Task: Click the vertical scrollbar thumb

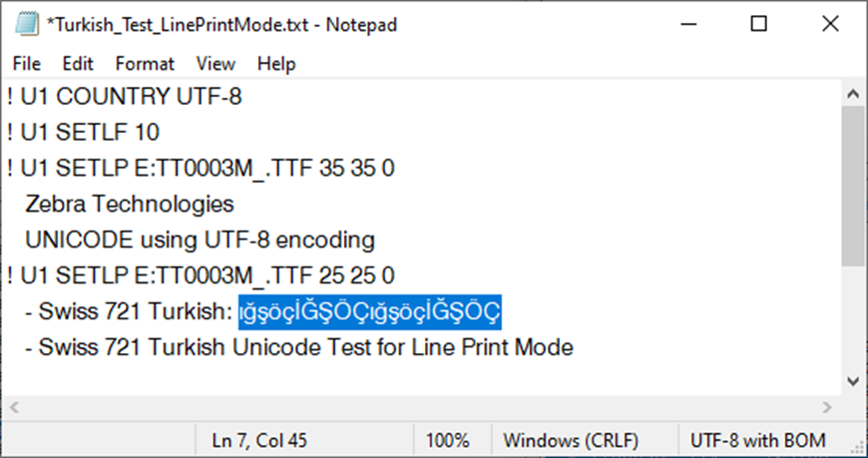Action: (x=853, y=187)
